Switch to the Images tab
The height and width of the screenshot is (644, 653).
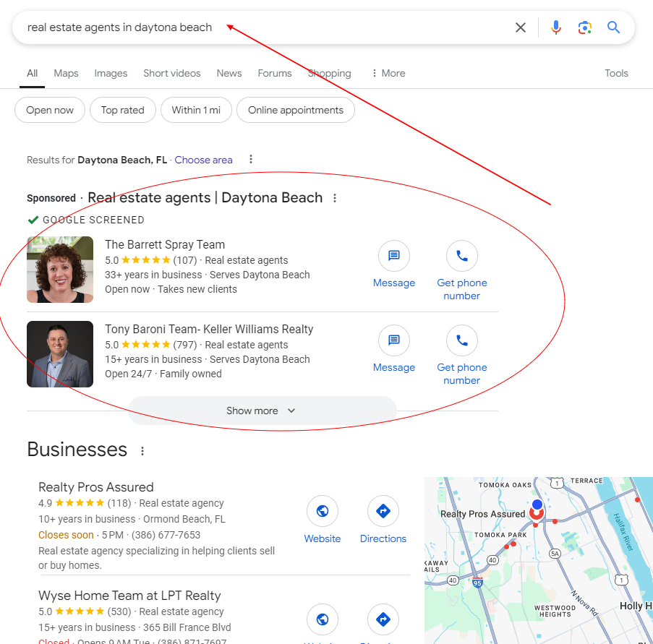[x=111, y=73]
